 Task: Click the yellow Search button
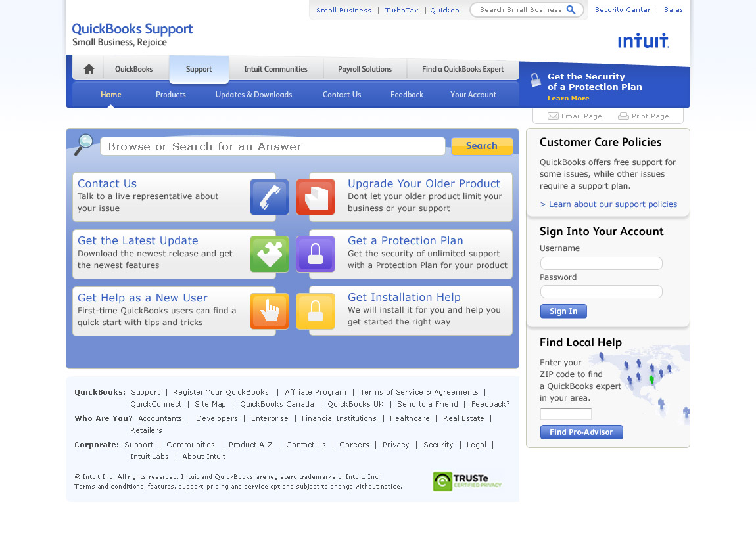click(x=482, y=146)
